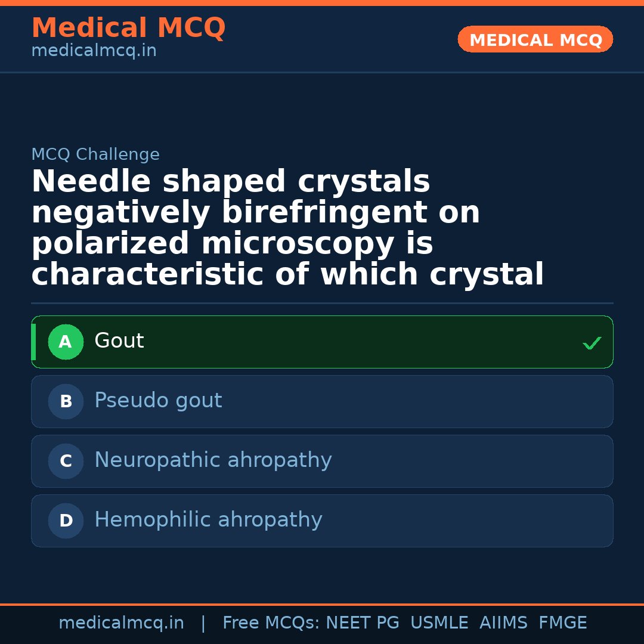The image size is (644, 644).
Task: Choose the Pseudo gout answer text
Action: [158, 401]
